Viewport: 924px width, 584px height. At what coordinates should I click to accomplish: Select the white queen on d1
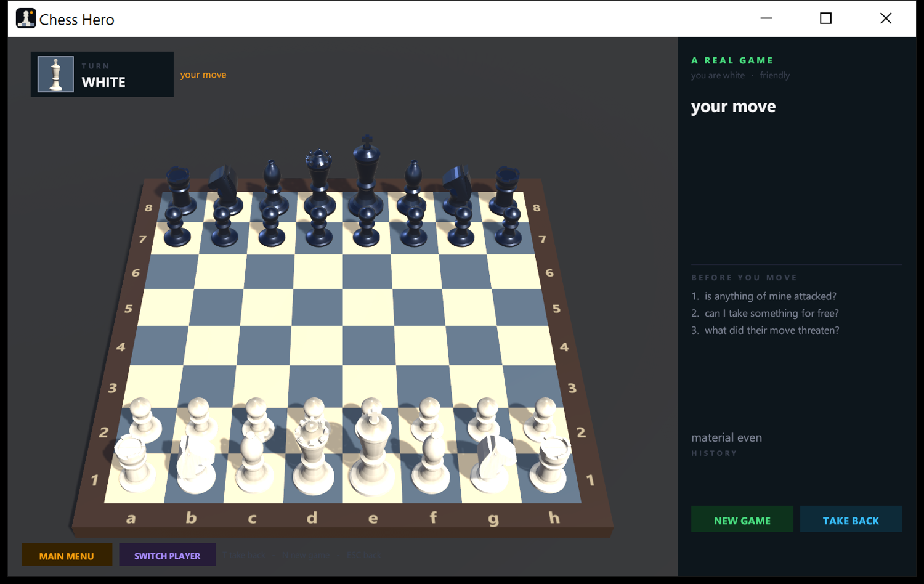click(313, 456)
